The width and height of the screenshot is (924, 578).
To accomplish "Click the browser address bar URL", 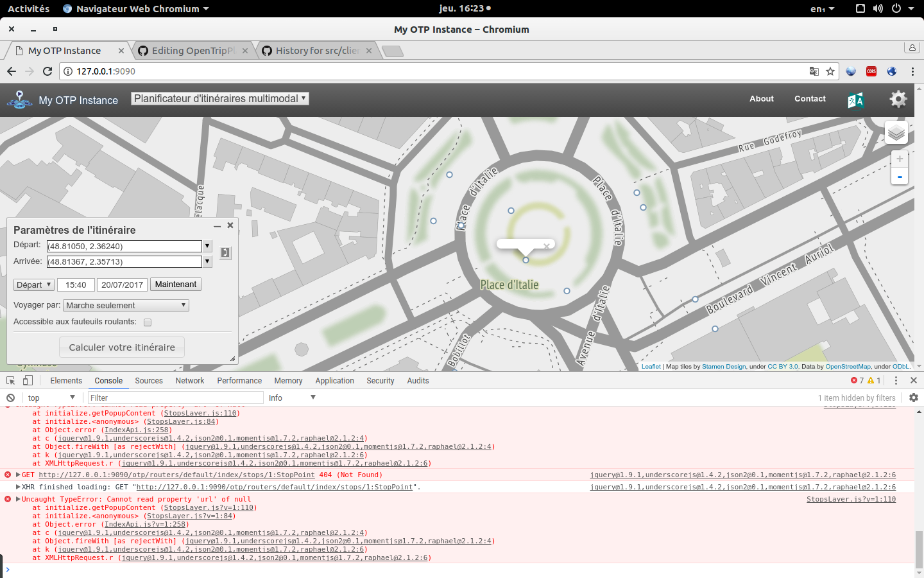I will 106,71.
